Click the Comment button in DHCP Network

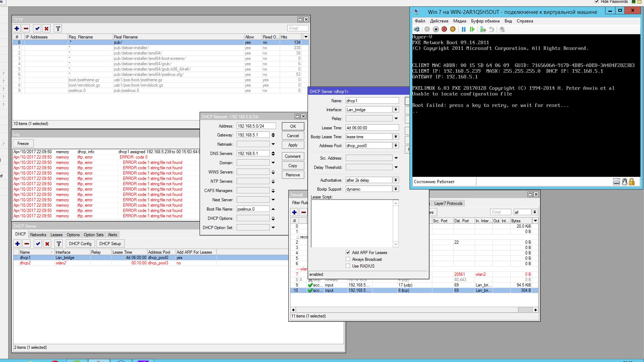click(x=293, y=156)
